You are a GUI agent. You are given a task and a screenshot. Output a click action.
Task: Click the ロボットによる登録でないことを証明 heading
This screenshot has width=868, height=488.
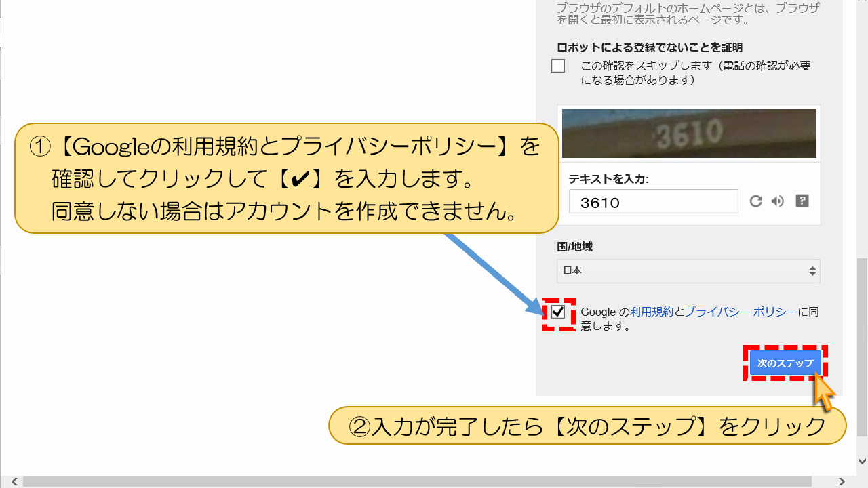click(x=650, y=47)
